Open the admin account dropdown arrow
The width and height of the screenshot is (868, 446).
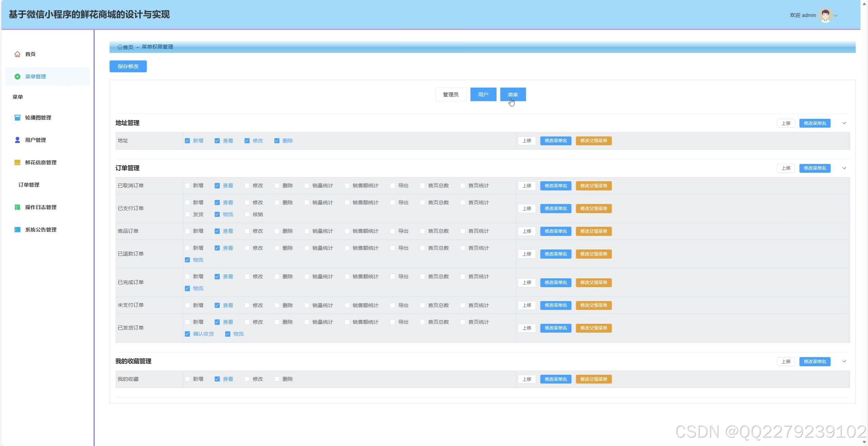pyautogui.click(x=836, y=16)
